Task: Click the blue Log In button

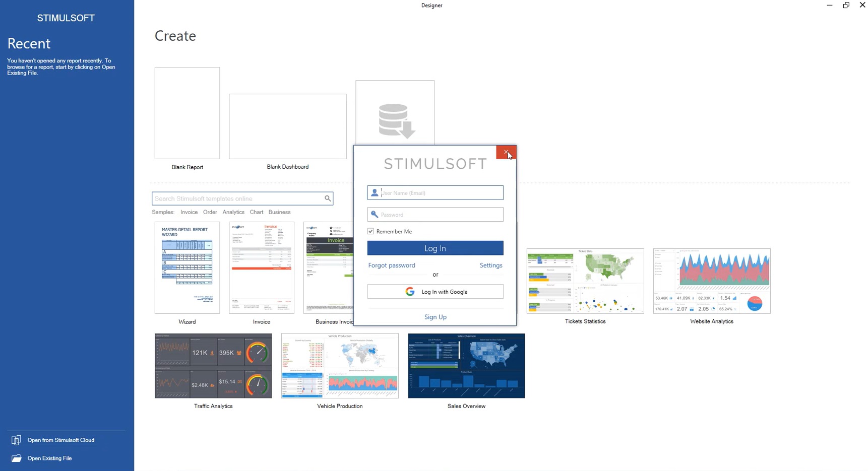Action: (435, 248)
